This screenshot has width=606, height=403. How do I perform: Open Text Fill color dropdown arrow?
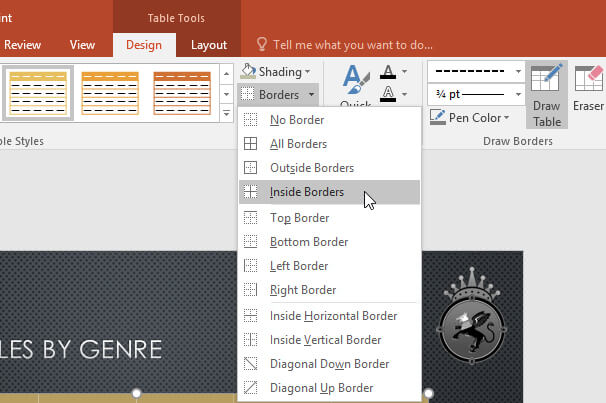404,71
